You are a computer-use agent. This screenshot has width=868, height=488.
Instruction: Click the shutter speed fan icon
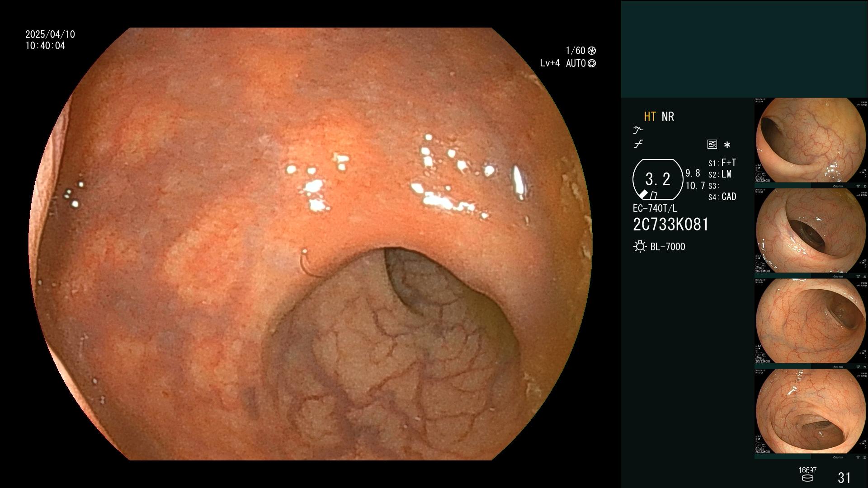(592, 51)
